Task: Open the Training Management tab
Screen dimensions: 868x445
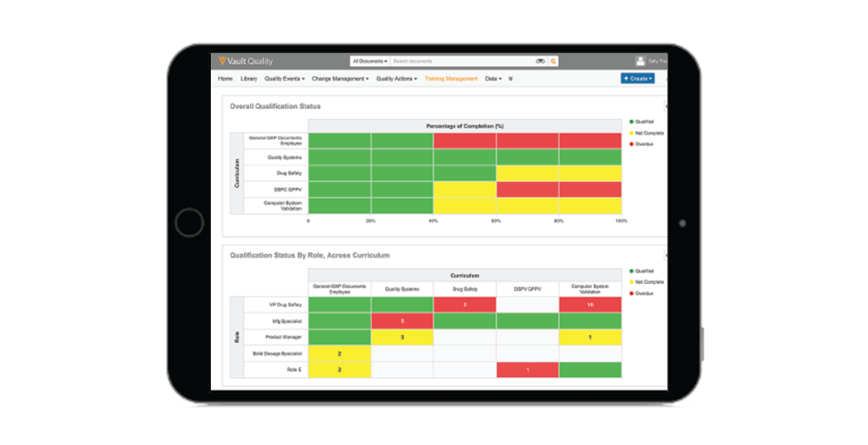Action: [x=451, y=79]
